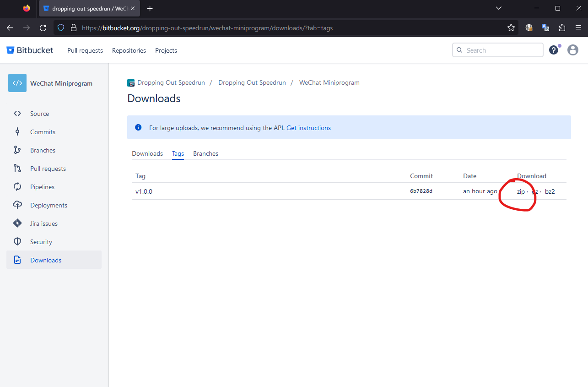Image resolution: width=588 pixels, height=387 pixels.
Task: Click the Download column header
Action: click(532, 176)
